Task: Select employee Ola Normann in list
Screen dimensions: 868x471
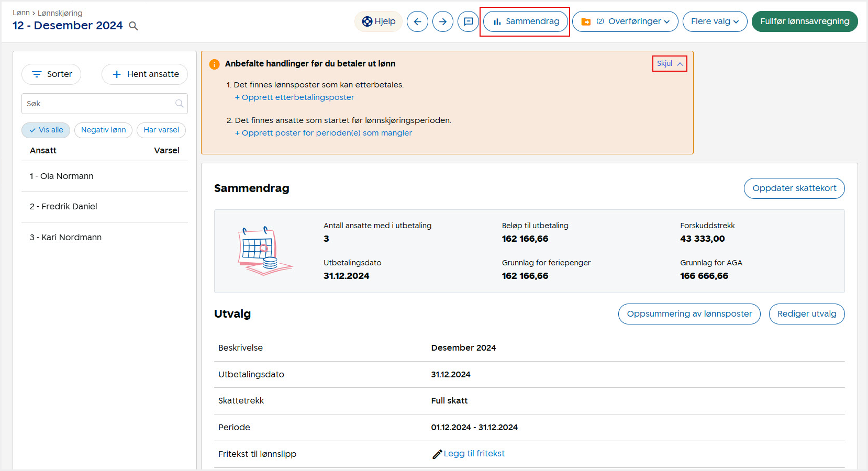Action: tap(62, 176)
